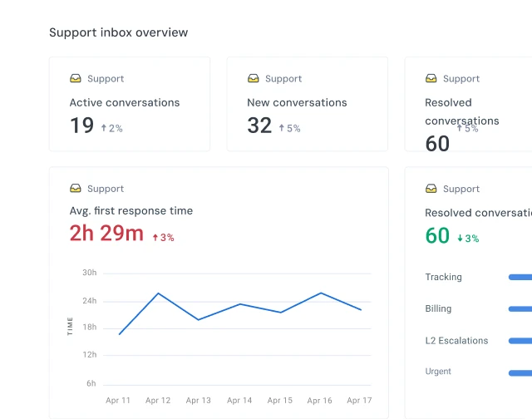Click the inbox icon in Active conversations card
The height and width of the screenshot is (419, 532).
point(76,79)
